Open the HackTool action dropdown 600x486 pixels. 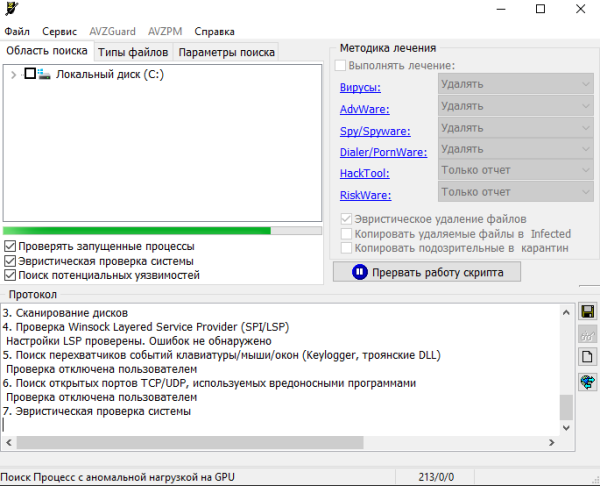tap(515, 170)
